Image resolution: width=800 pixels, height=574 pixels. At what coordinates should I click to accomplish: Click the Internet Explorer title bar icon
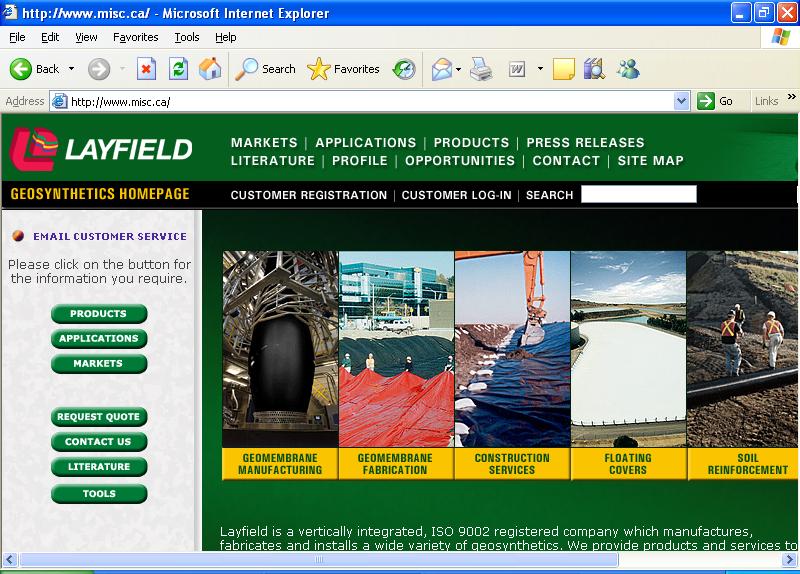click(x=10, y=12)
